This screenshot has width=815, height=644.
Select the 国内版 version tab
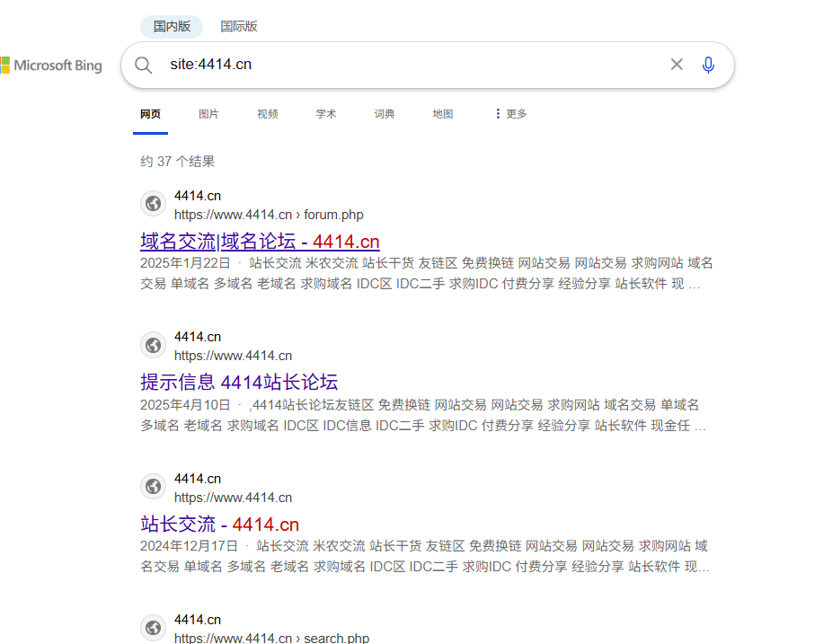(171, 26)
